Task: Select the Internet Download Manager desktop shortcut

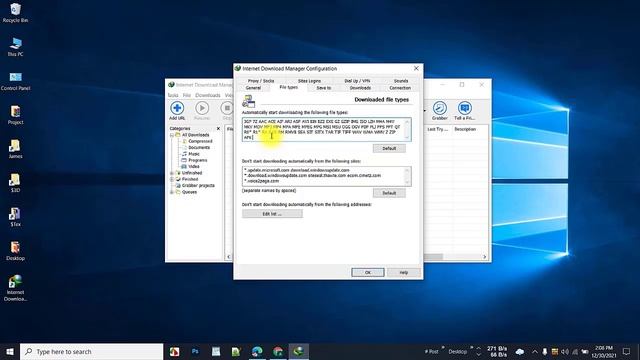Action: click(15, 288)
